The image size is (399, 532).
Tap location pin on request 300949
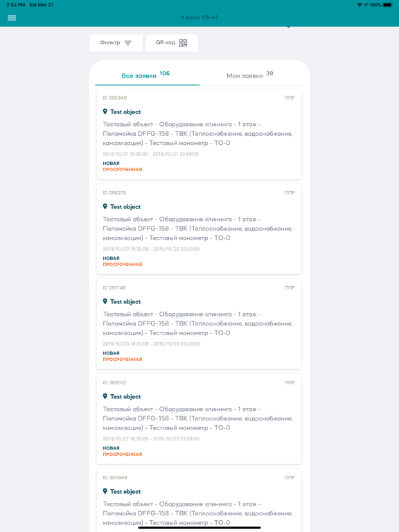pyautogui.click(x=105, y=491)
